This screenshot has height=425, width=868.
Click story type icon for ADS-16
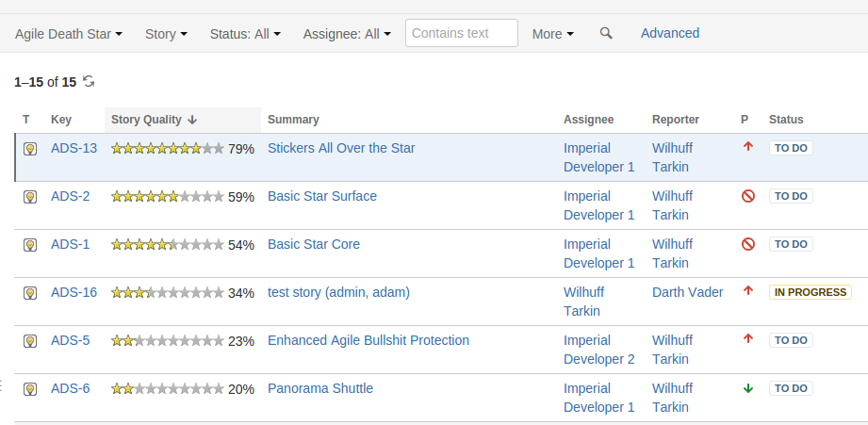(x=30, y=293)
